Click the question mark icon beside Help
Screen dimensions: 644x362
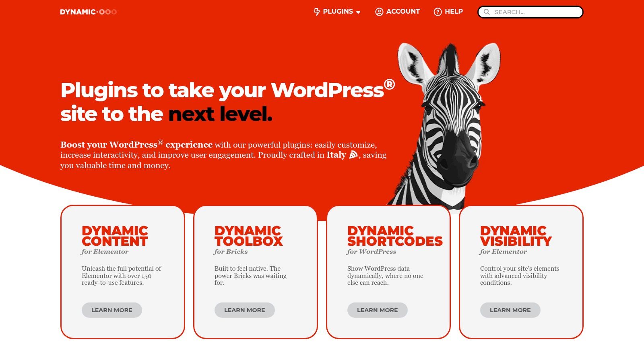[437, 12]
